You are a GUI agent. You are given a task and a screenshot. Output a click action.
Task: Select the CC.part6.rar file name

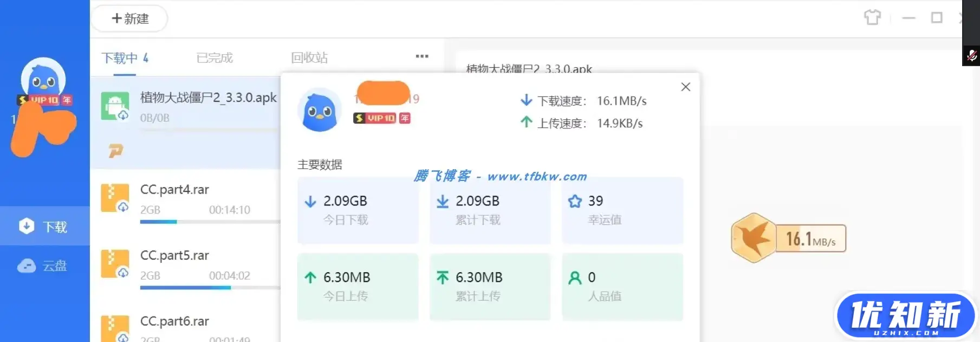(x=174, y=321)
